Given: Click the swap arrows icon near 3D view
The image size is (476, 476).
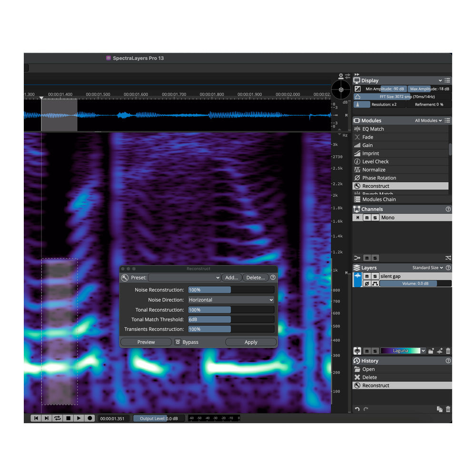Looking at the screenshot, I should [x=347, y=76].
